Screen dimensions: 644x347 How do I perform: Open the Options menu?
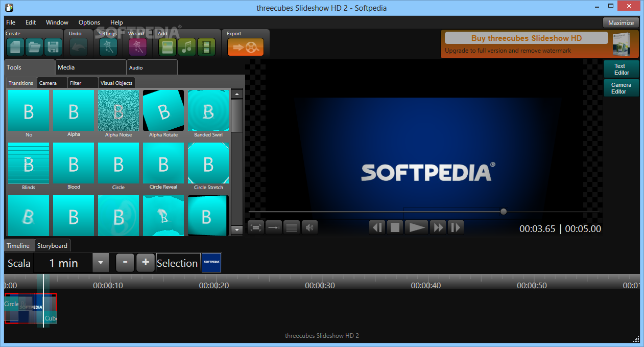tap(89, 22)
